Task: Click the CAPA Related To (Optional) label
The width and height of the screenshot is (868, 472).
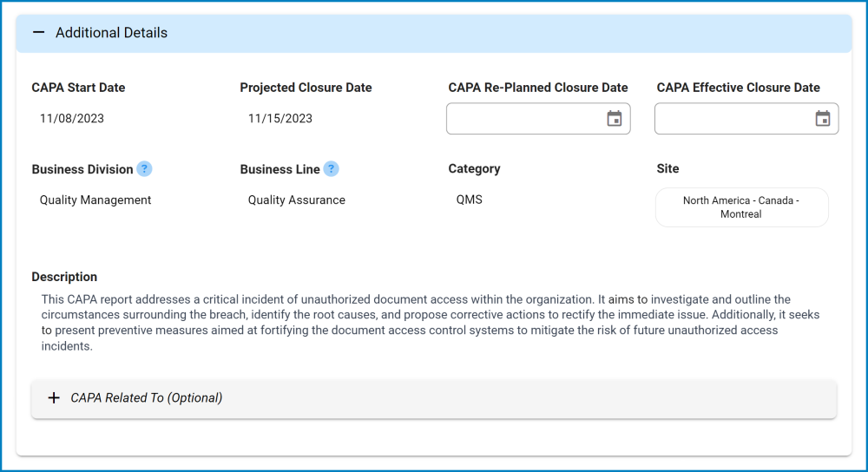Action: [x=147, y=398]
